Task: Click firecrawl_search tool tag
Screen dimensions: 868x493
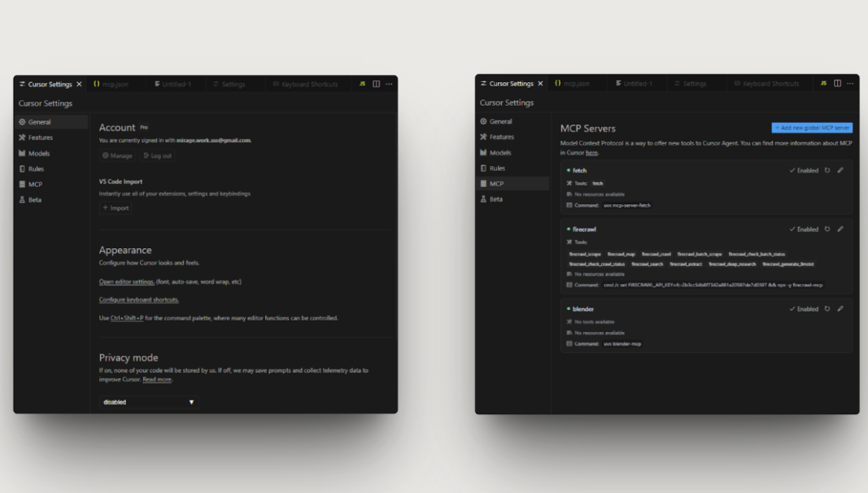Action: (x=647, y=264)
